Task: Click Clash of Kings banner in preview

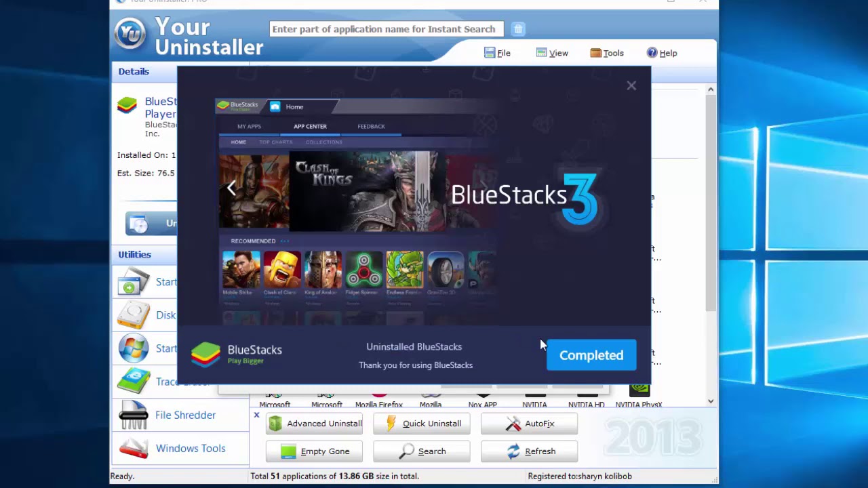Action: [x=368, y=191]
